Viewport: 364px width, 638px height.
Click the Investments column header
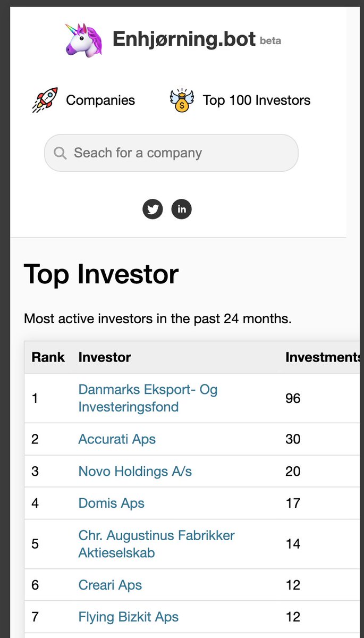coord(323,357)
